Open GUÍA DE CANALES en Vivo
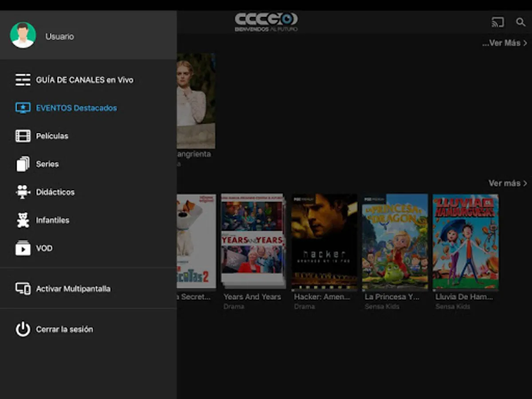Viewport: 532px width, 399px height. (85, 80)
